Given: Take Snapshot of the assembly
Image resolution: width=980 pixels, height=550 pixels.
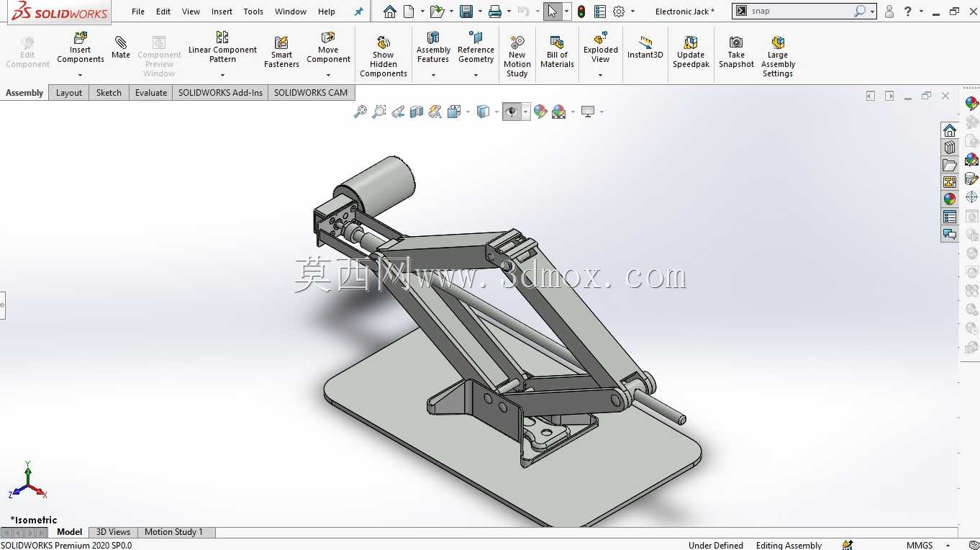Looking at the screenshot, I should 736,53.
